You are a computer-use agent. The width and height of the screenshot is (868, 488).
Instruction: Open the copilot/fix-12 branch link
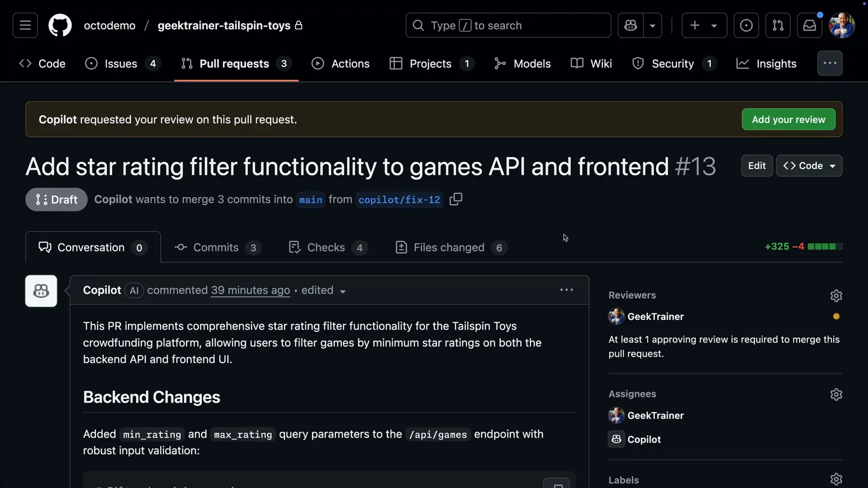coord(399,200)
